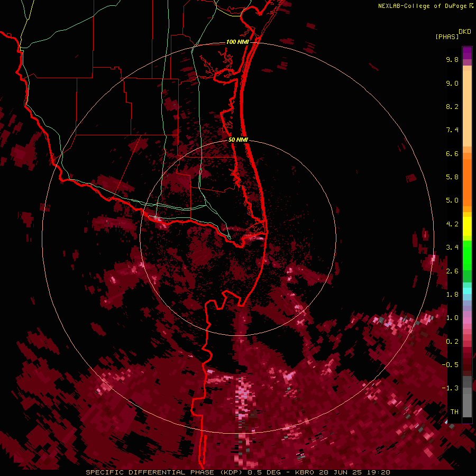Image resolution: width=476 pixels, height=476 pixels.
Task: Click the 20 JUN 25 19:20 timestamp
Action: (355, 472)
